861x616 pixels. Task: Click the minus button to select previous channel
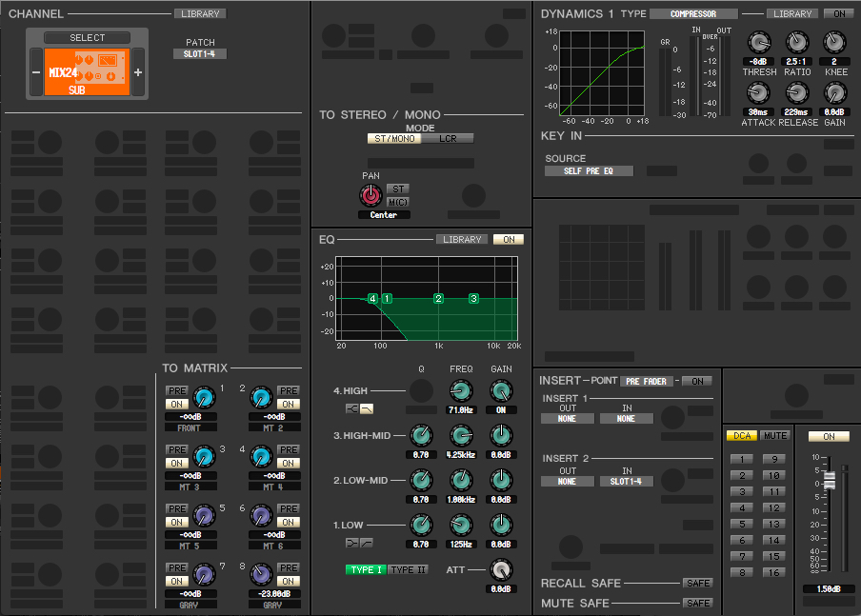point(36,72)
